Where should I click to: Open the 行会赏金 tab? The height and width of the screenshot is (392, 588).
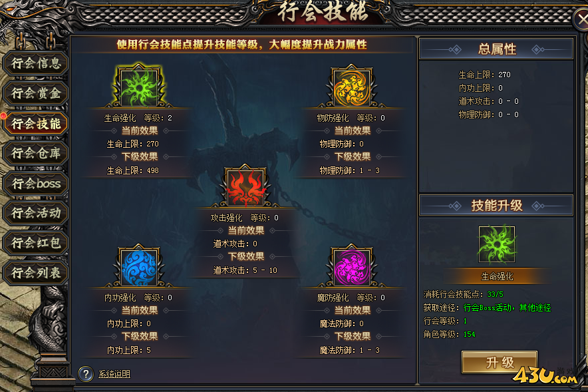coord(36,93)
